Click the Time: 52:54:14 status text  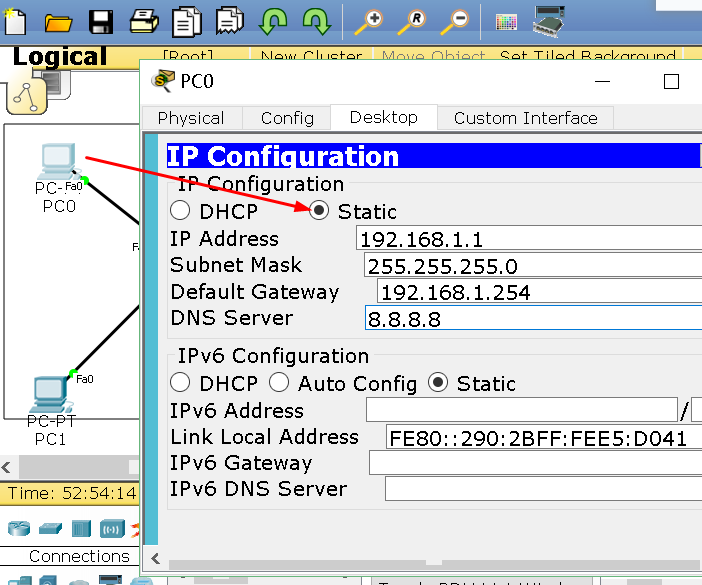(72, 493)
